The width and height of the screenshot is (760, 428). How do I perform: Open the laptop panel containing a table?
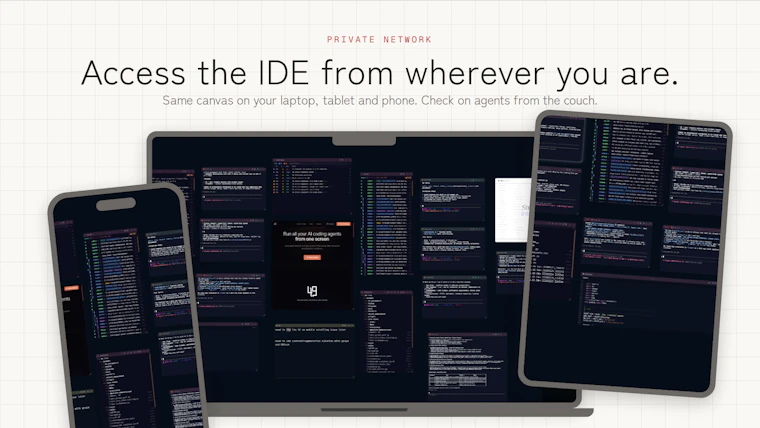[467, 366]
